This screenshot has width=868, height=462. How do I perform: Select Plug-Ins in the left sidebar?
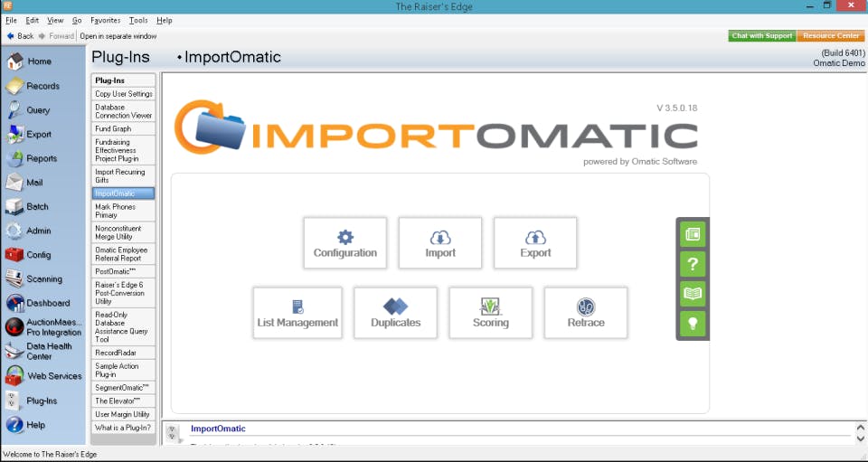33,401
